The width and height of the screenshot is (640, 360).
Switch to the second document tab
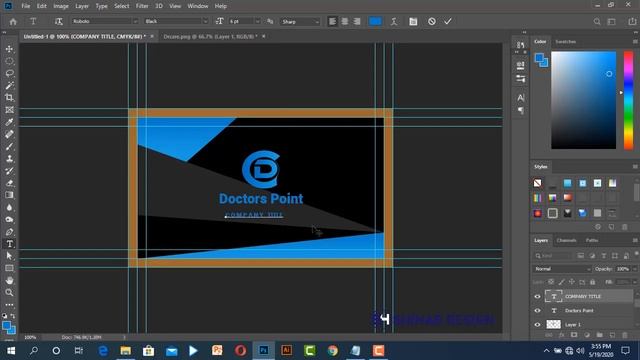coord(210,36)
